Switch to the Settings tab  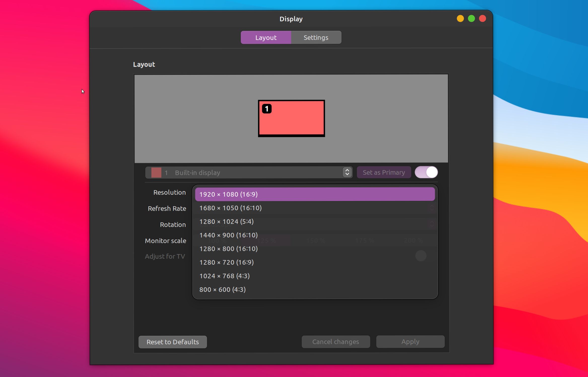click(x=316, y=38)
